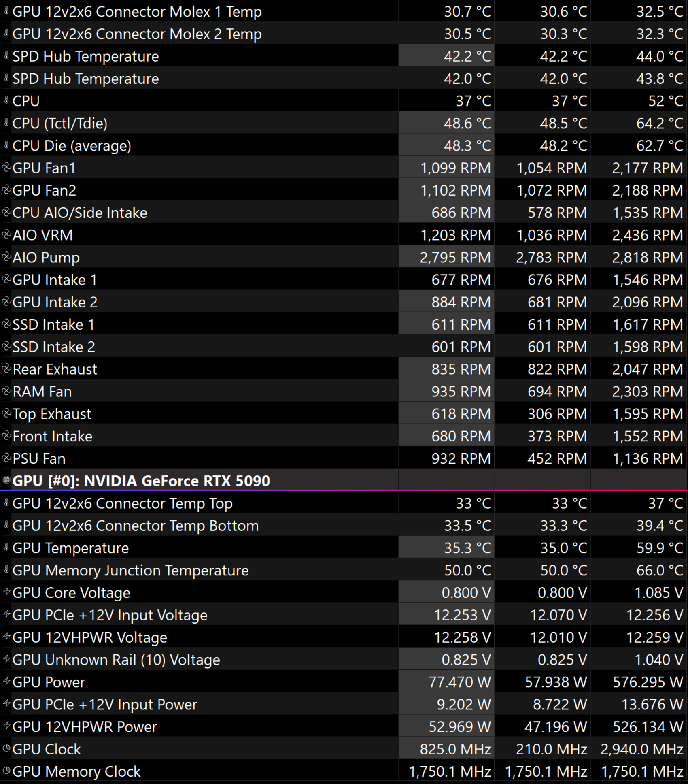Click AIO Pump current value 2,795 RPM
This screenshot has width=688, height=784.
(x=455, y=257)
